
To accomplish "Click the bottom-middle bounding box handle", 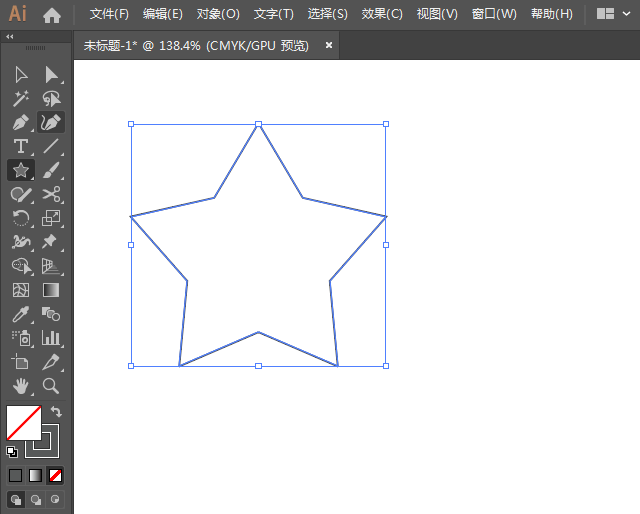I will pyautogui.click(x=258, y=366).
